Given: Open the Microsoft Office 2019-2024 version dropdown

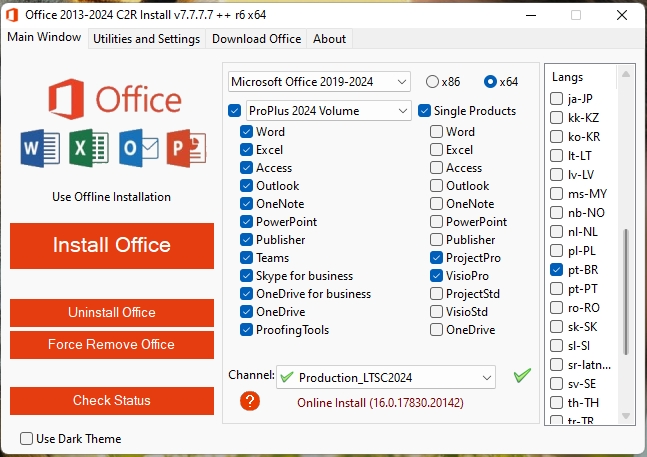Looking at the screenshot, I should click(x=319, y=82).
